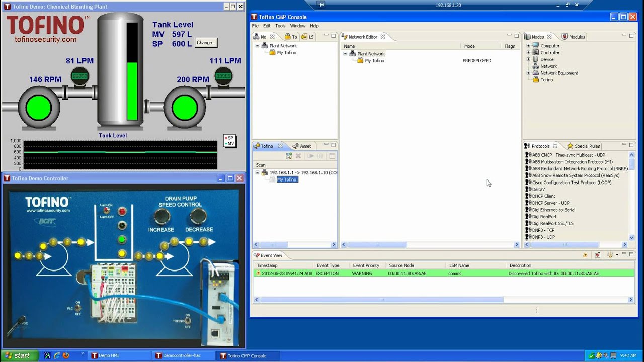Switch to the Modules tab
Screen dimensions: 644x362
[574, 37]
